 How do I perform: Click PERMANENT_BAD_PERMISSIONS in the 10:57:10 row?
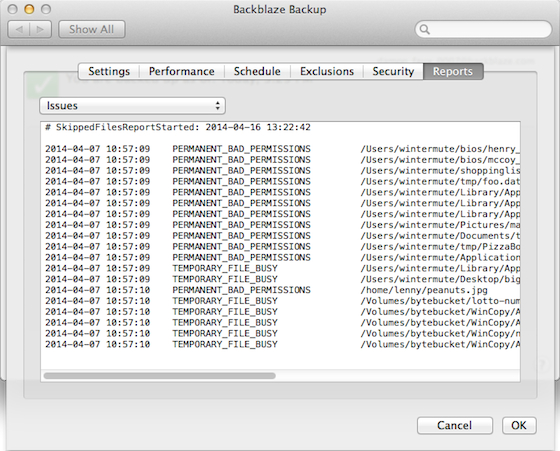[241, 290]
